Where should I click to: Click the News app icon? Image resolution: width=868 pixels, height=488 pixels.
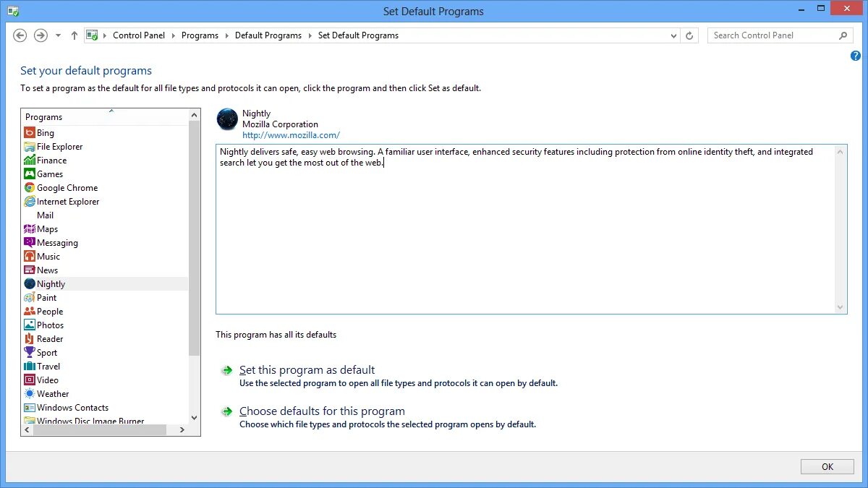(x=30, y=270)
